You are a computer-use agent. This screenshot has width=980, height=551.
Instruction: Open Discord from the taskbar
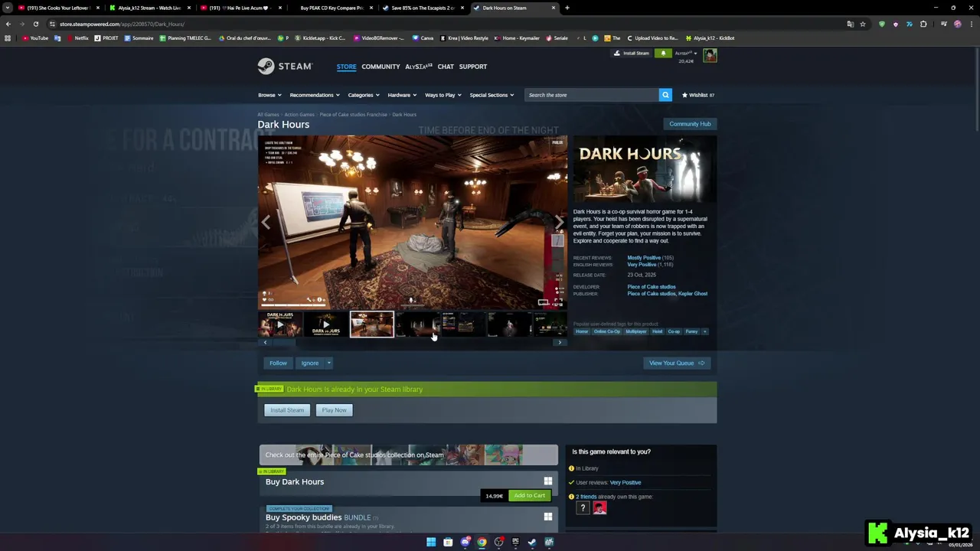pyautogui.click(x=465, y=542)
